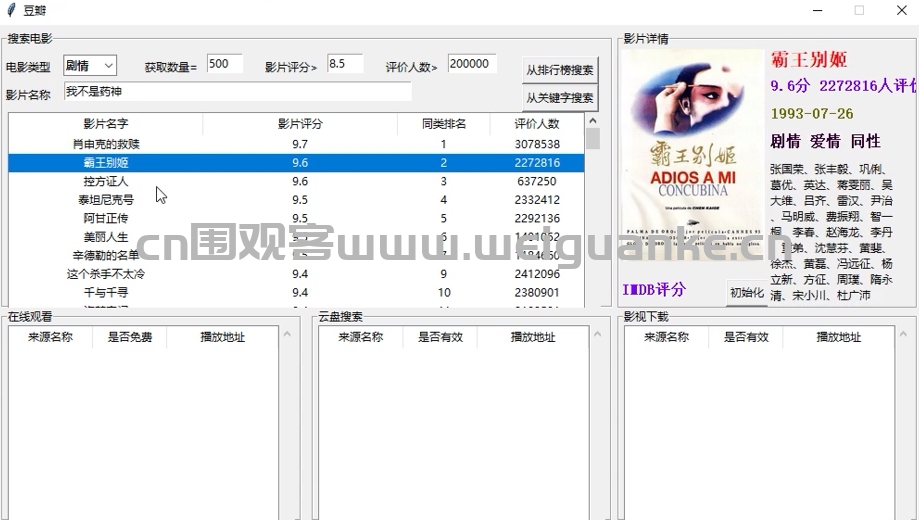Sort by the 评价人数 column header
Image resolution: width=919 pixels, height=520 pixels.
pos(537,124)
